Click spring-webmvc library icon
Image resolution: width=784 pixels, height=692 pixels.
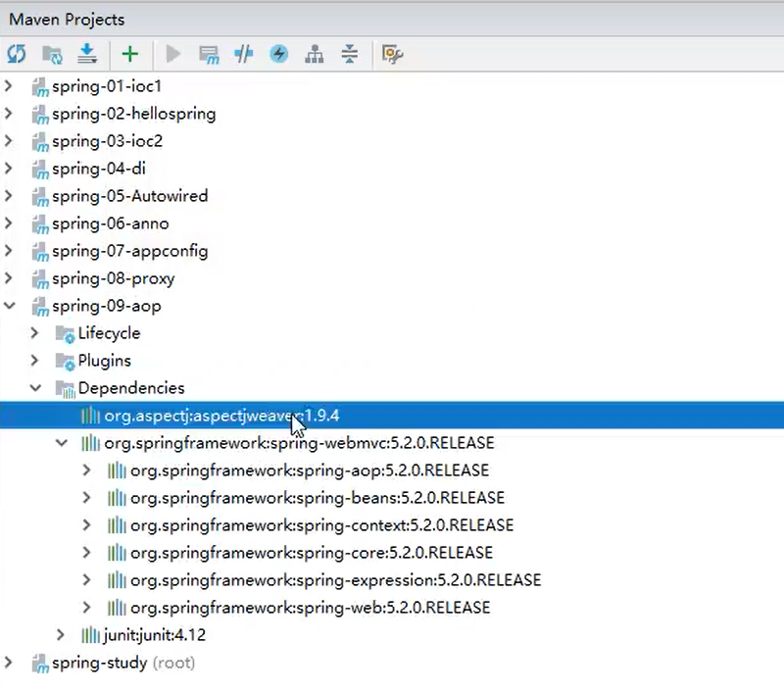pyautogui.click(x=90, y=442)
